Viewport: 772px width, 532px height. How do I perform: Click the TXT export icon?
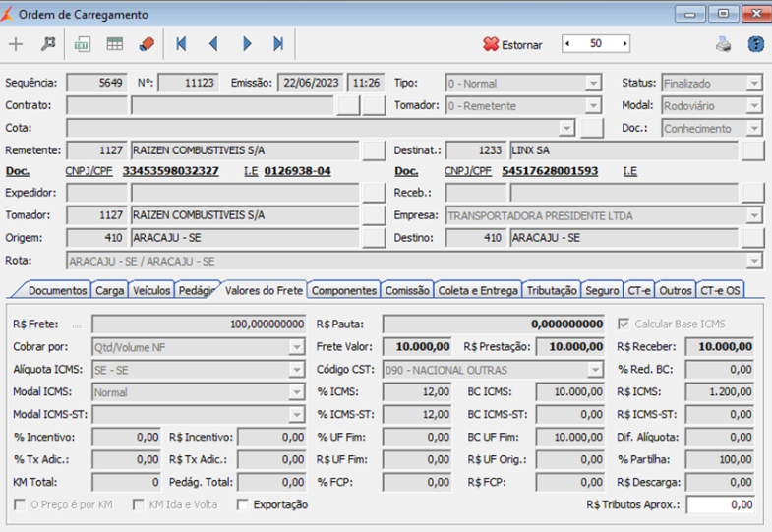point(83,44)
